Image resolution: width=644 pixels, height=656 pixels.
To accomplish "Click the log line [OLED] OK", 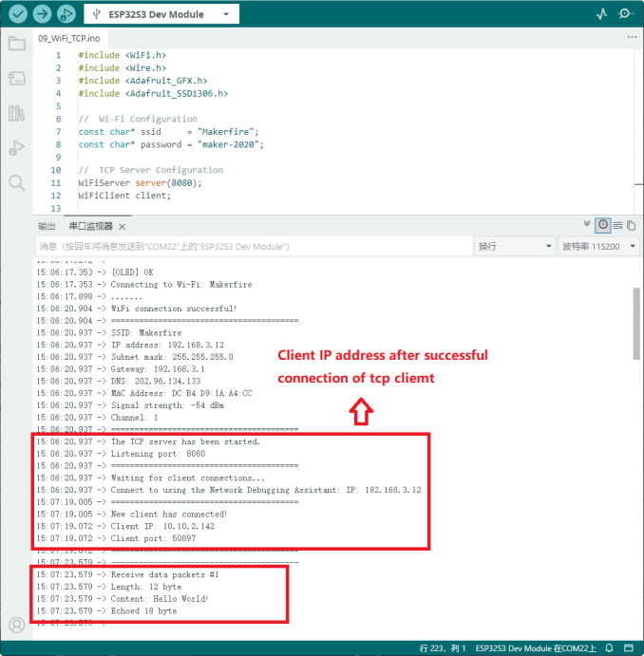I will (95, 272).
